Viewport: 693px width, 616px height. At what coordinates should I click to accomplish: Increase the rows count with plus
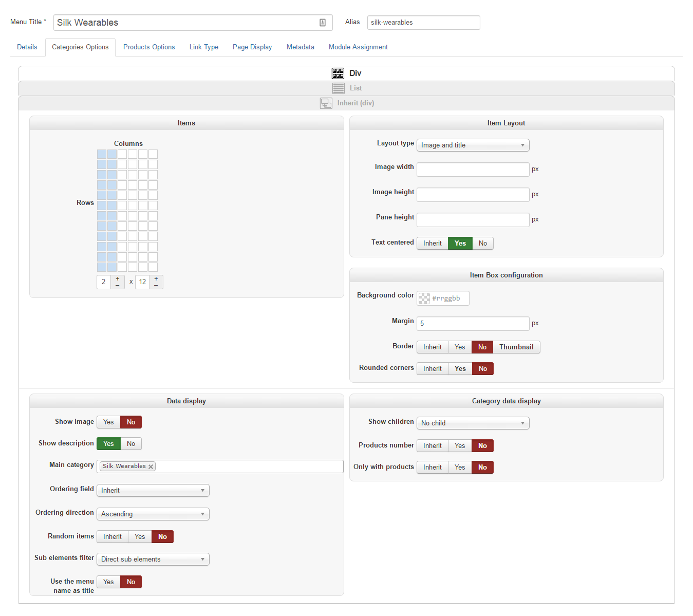click(x=156, y=279)
